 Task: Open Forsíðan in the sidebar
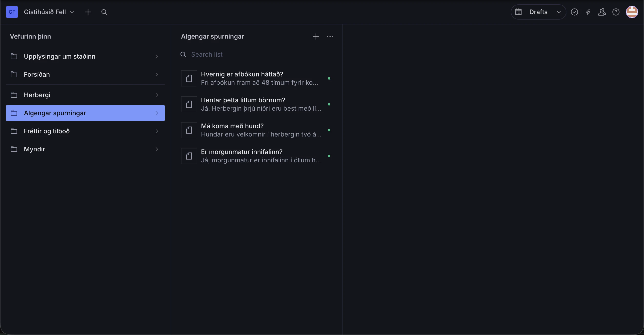click(x=85, y=74)
